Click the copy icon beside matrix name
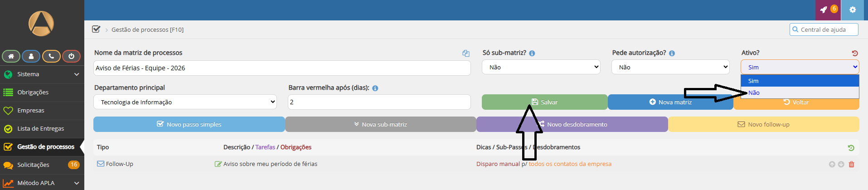The width and height of the screenshot is (868, 190). click(466, 53)
